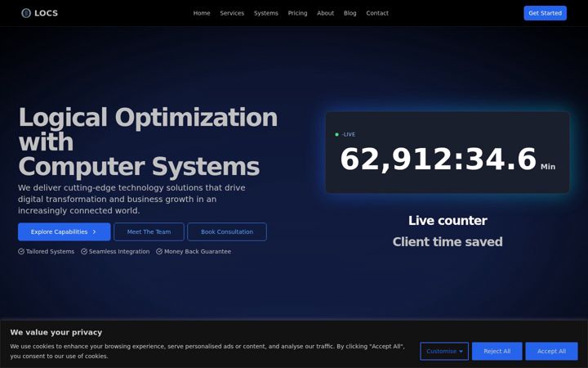
Task: Open the Home nav link
Action: tap(202, 13)
